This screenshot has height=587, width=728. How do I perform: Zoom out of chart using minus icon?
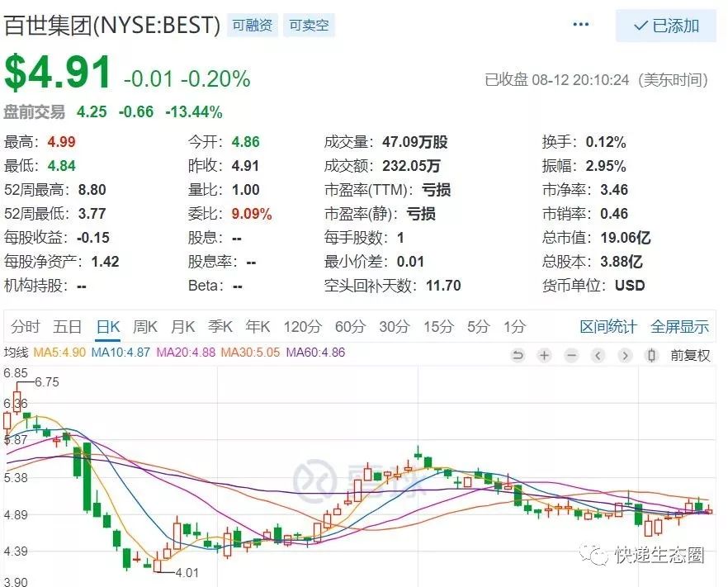coord(571,356)
